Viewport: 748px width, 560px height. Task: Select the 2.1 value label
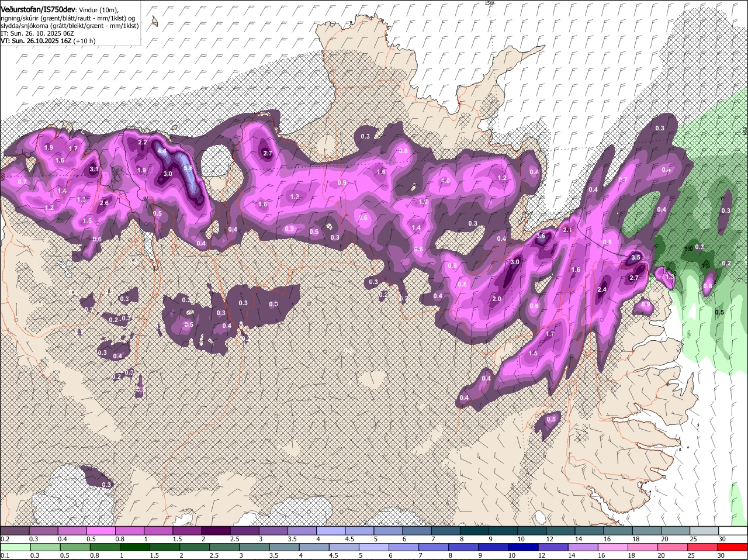(567, 230)
